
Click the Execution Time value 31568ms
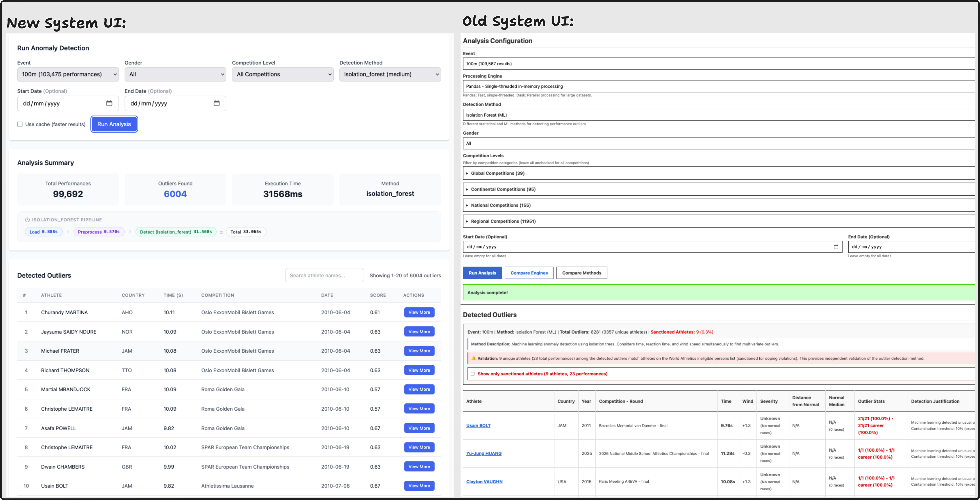(x=283, y=194)
